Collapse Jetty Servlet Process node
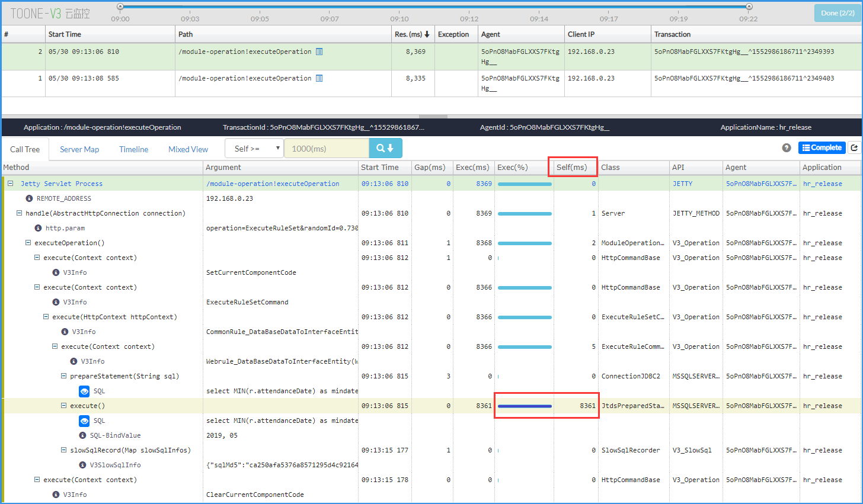The image size is (863, 504). tap(10, 184)
